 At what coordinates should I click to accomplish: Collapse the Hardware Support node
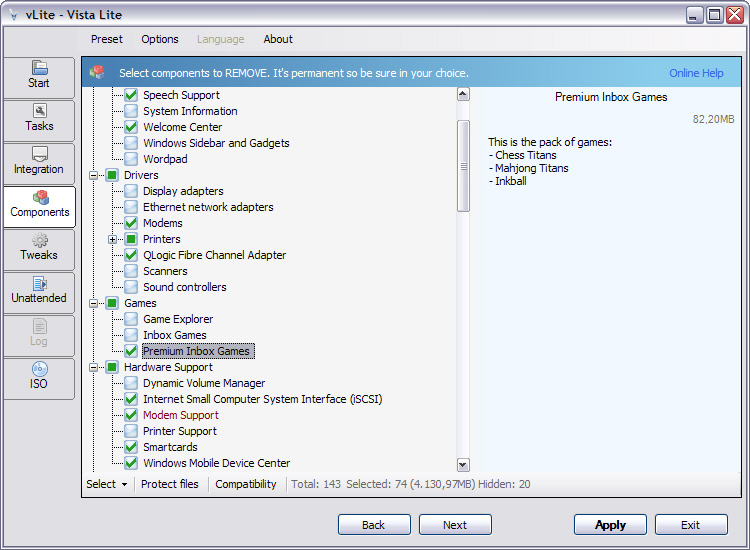click(x=94, y=367)
